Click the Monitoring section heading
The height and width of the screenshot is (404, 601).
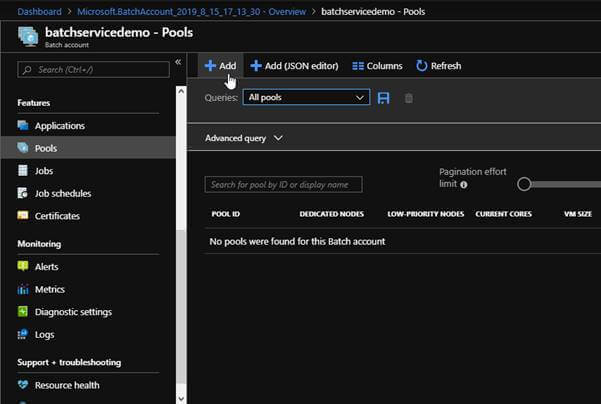[x=39, y=244]
